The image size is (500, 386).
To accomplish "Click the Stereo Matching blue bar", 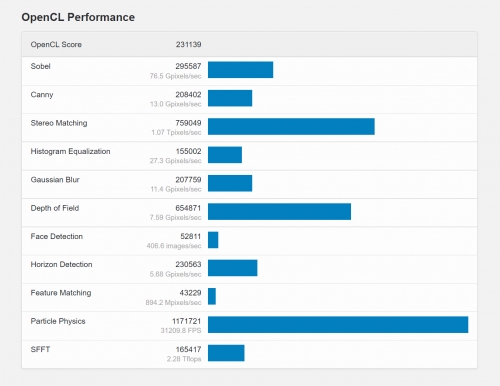I will [291, 126].
